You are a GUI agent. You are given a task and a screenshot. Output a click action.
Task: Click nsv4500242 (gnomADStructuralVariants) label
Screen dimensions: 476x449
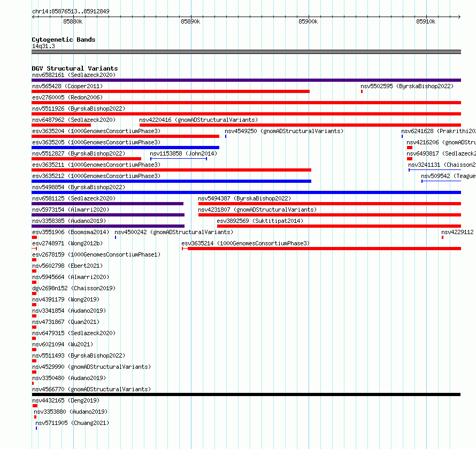(x=174, y=232)
